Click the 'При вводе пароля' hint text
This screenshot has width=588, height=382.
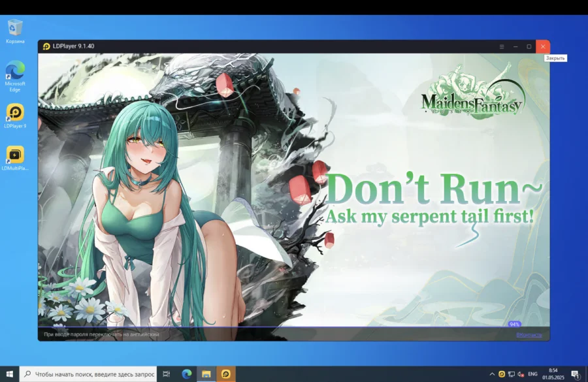[x=101, y=334]
